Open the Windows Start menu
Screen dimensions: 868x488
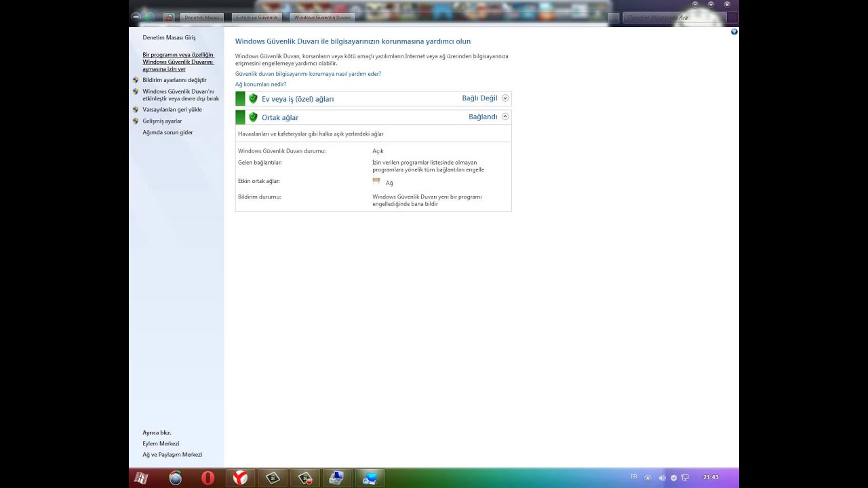pyautogui.click(x=141, y=478)
